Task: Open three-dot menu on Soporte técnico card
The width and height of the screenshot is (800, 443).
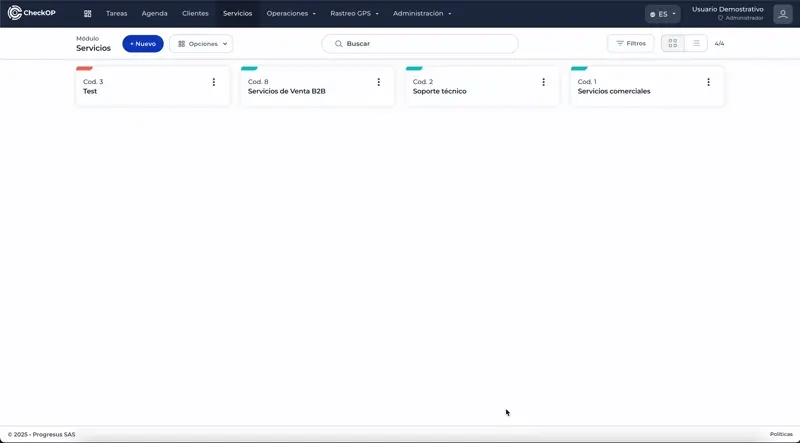Action: (543, 82)
